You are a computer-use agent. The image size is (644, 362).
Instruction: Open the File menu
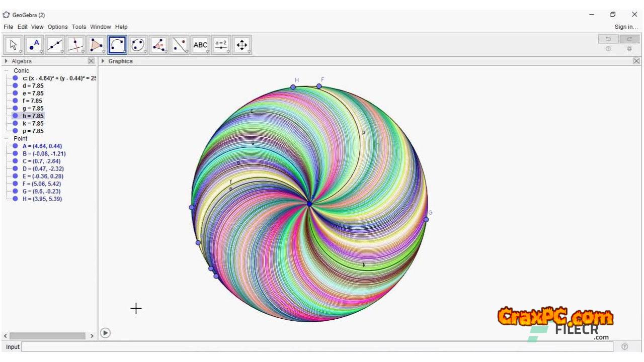pyautogui.click(x=9, y=27)
